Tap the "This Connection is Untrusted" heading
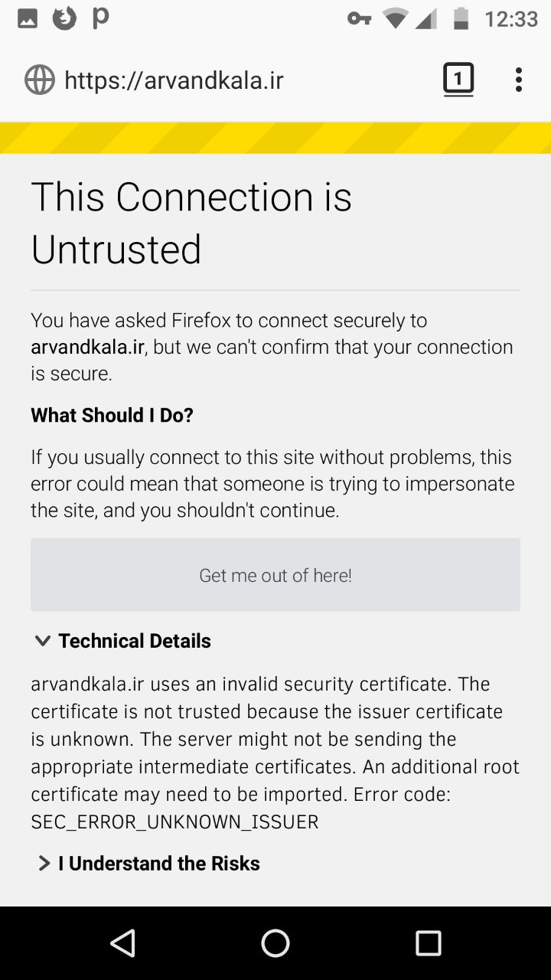This screenshot has height=980, width=551. [x=191, y=223]
